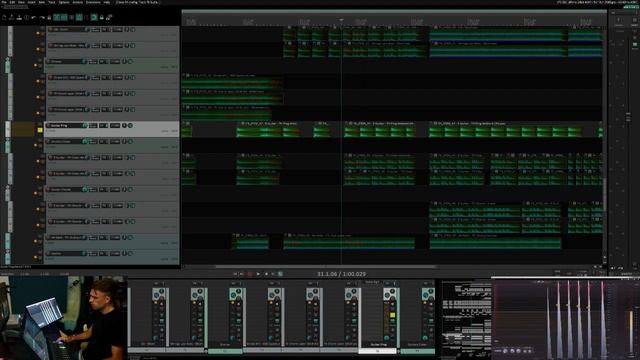Unsolo the Guitar Prog track yellow solo button
Screen dimensions: 640x360
40,130
